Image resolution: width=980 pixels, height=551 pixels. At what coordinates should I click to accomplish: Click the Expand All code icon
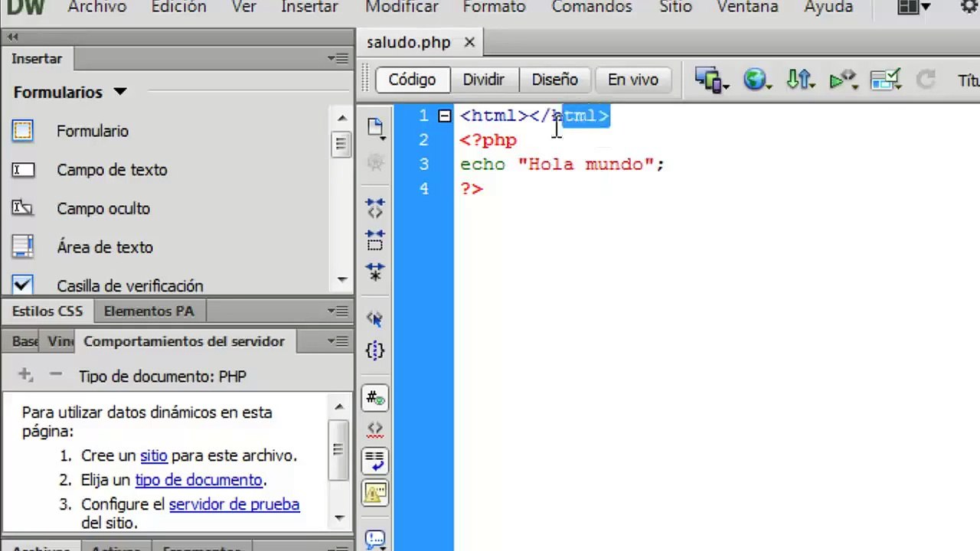tap(374, 272)
